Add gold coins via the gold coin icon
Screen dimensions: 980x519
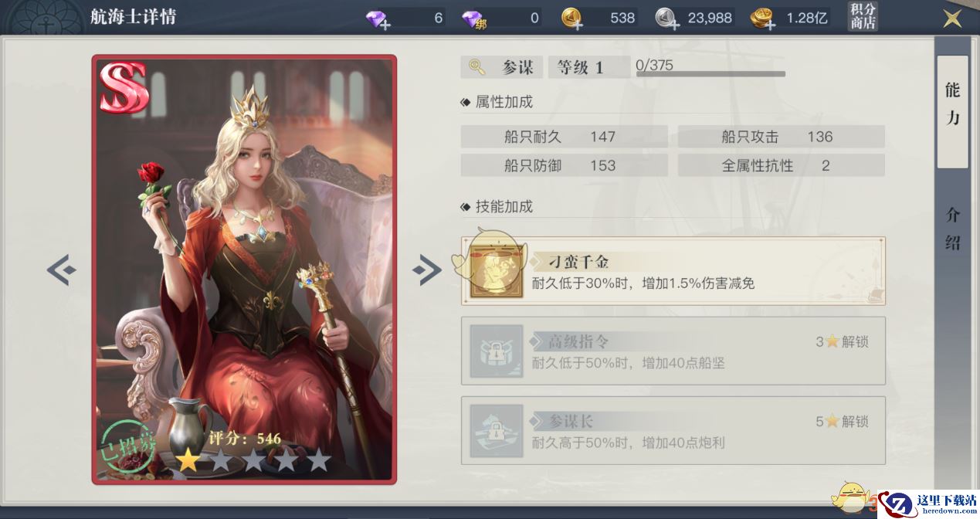[571, 19]
